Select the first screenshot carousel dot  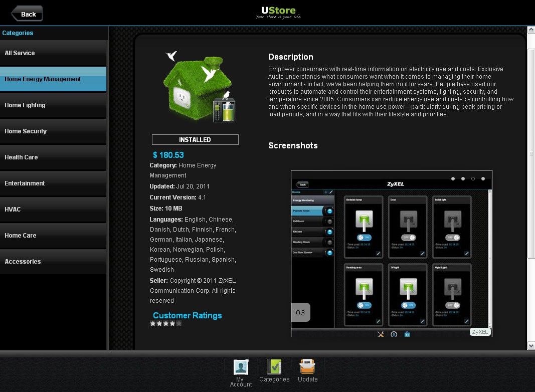(453, 179)
